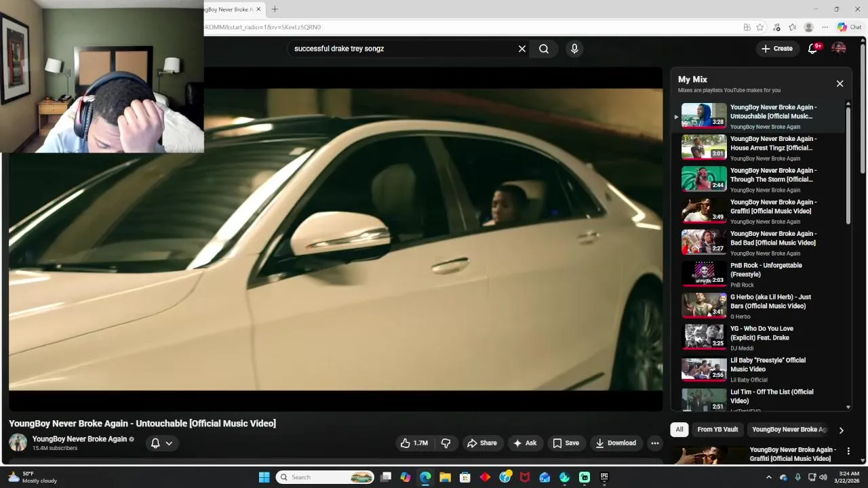Open the YouTube account avatar menu
Viewport: 868px width, 488px height.
(x=839, y=48)
